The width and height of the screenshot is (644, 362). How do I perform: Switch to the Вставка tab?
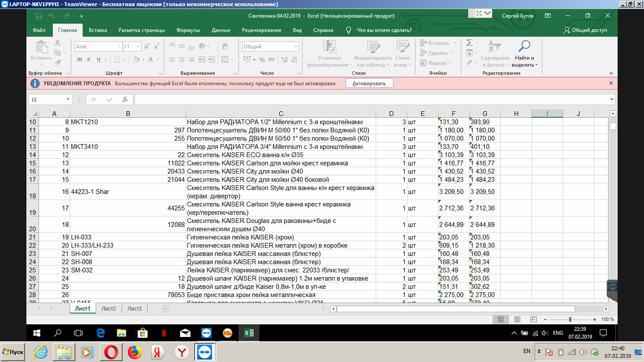tap(98, 30)
